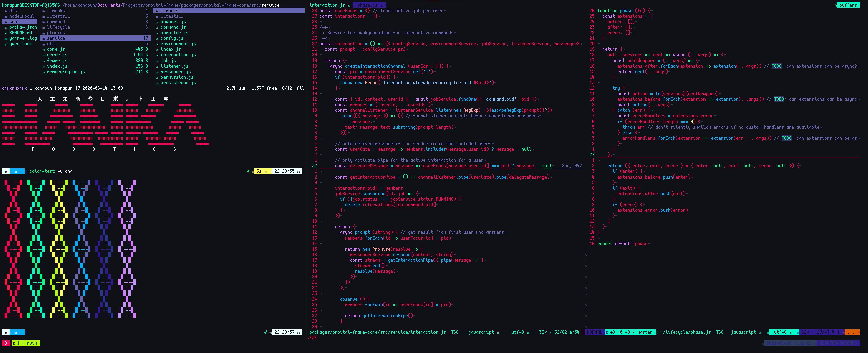
Task: Click the NORMAL mode indicator in statusline
Action: [x=594, y=332]
